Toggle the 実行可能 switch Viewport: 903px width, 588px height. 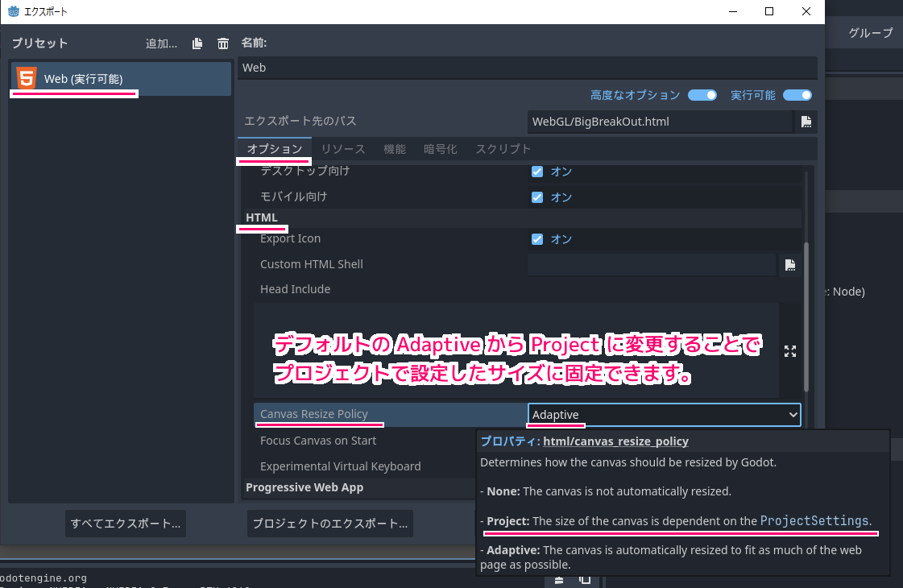[797, 95]
